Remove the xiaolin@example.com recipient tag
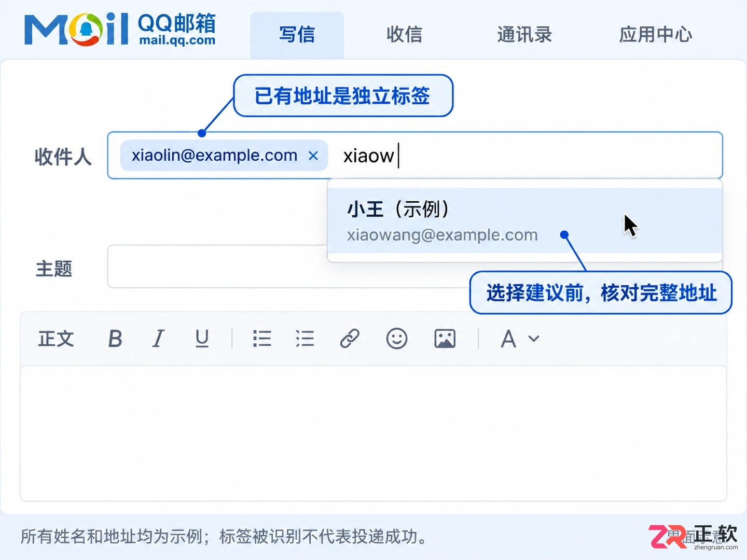This screenshot has height=560, width=747. [x=313, y=156]
